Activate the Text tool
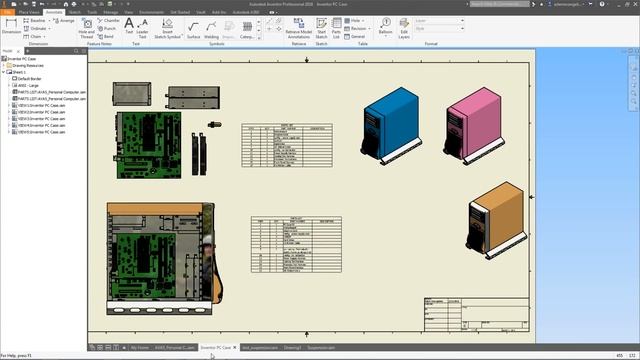The image size is (640, 360). [x=129, y=26]
